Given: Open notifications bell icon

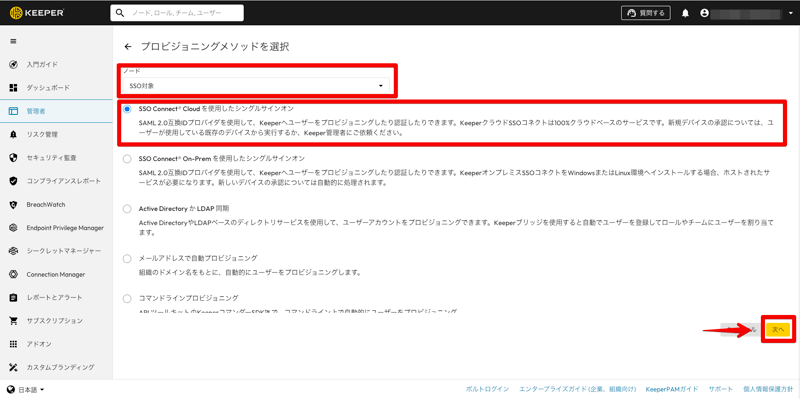Looking at the screenshot, I should [686, 13].
